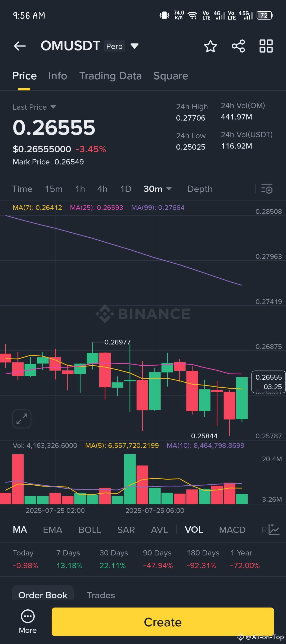Open chart settings icon beside Depth
Image resolution: width=286 pixels, height=644 pixels.
(x=267, y=189)
